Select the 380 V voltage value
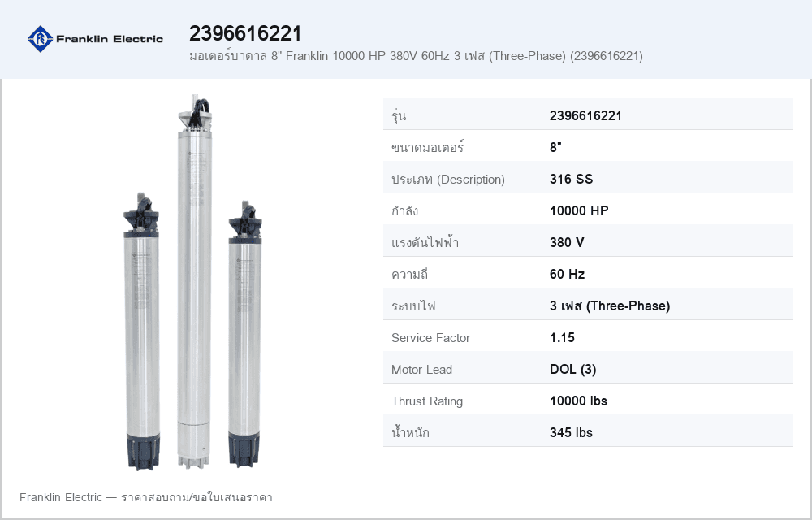The image size is (812, 520). [567, 242]
